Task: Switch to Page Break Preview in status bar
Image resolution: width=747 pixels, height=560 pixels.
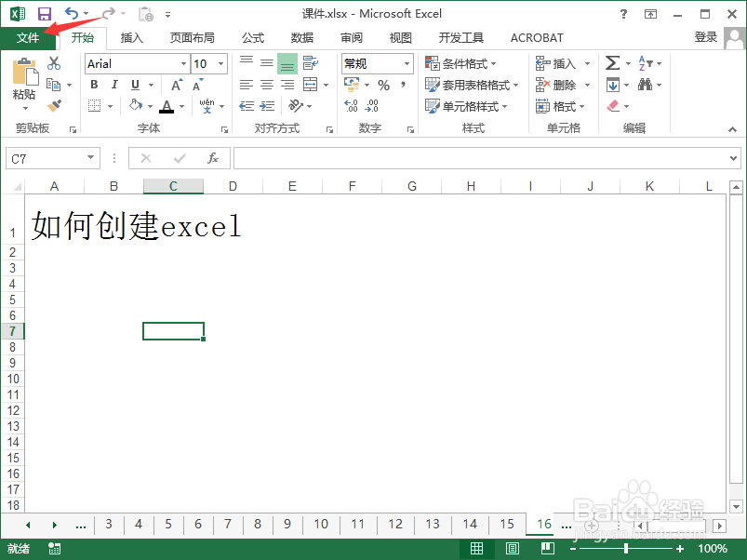Action: click(x=548, y=549)
